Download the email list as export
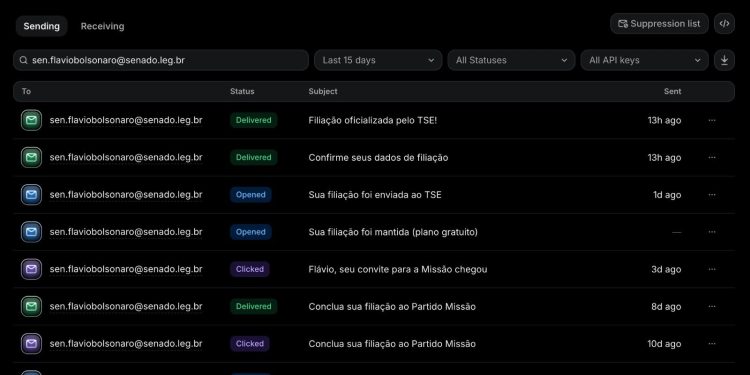The height and width of the screenshot is (375, 750). [x=724, y=60]
